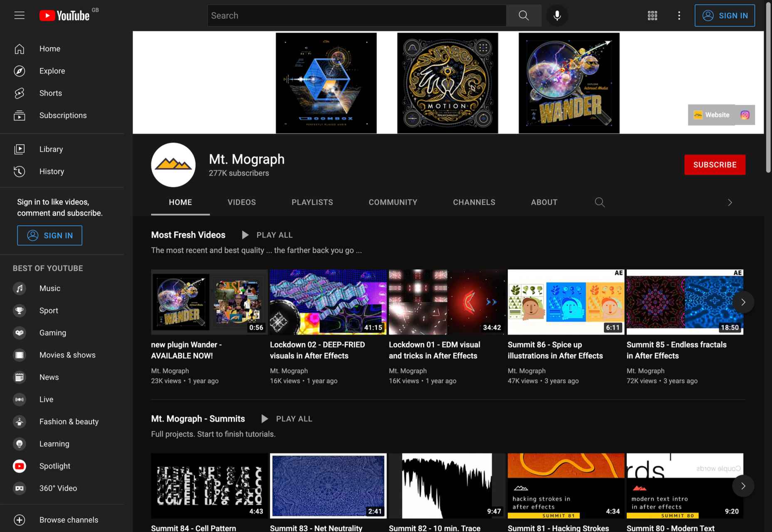Open Summit 85 Endless fractals thumbnail
This screenshot has width=772, height=532.
click(x=685, y=302)
